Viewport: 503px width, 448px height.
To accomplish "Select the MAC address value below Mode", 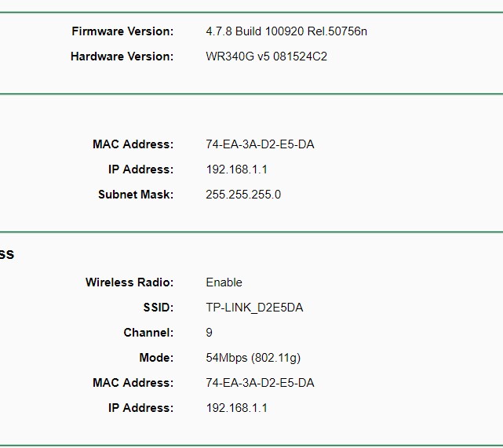I will [x=260, y=383].
